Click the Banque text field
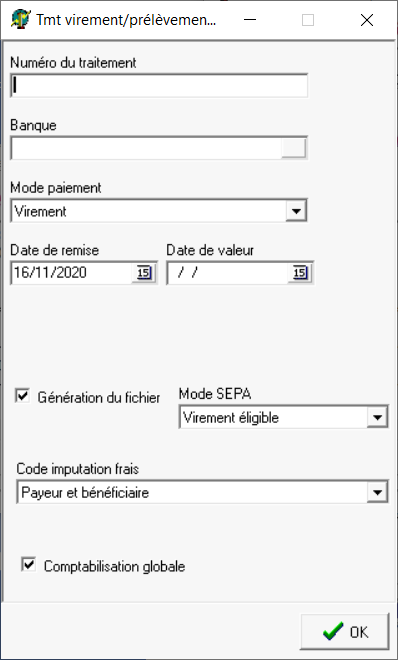This screenshot has height=660, width=398. click(146, 148)
